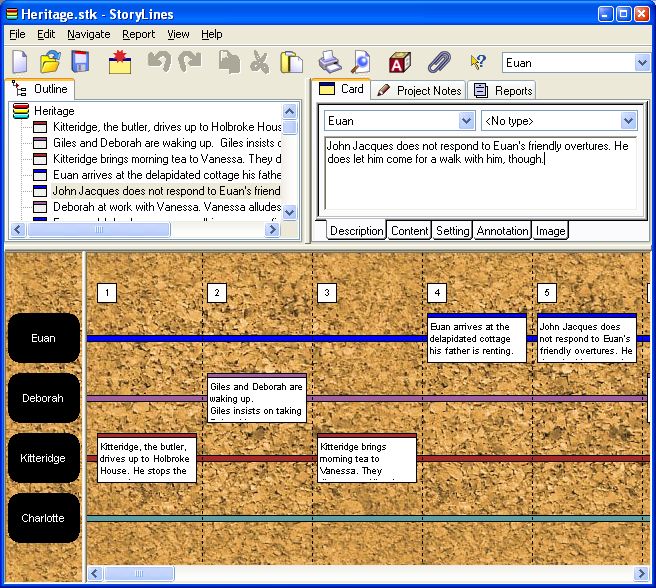Screen dimensions: 656x588
Task: Select the Kitteridge storyline label
Action: pos(44,458)
